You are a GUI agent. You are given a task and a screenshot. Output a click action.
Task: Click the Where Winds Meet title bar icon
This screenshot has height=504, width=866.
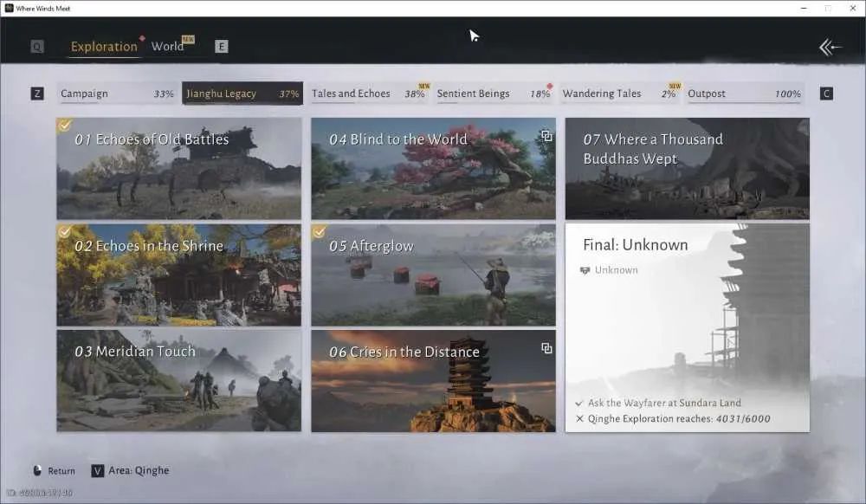point(9,9)
